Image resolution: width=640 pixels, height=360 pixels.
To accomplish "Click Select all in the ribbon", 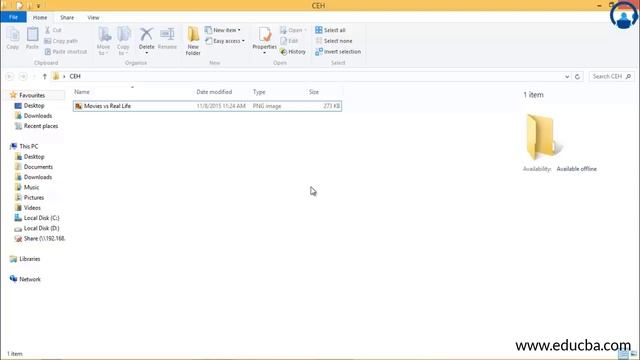I will pos(330,30).
